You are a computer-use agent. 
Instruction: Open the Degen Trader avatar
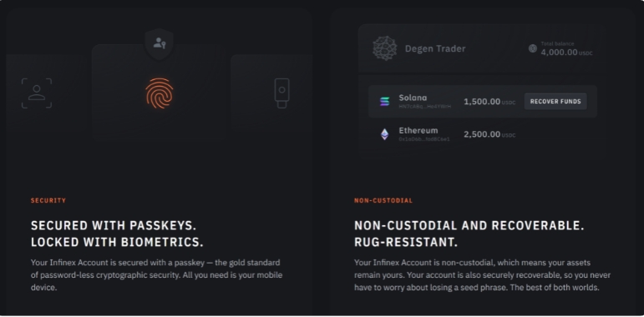coord(385,48)
